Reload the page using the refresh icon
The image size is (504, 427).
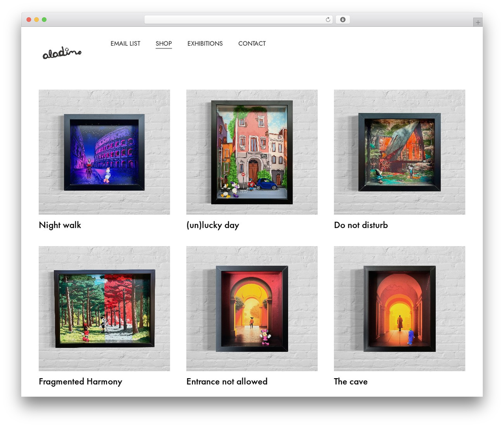tap(328, 20)
